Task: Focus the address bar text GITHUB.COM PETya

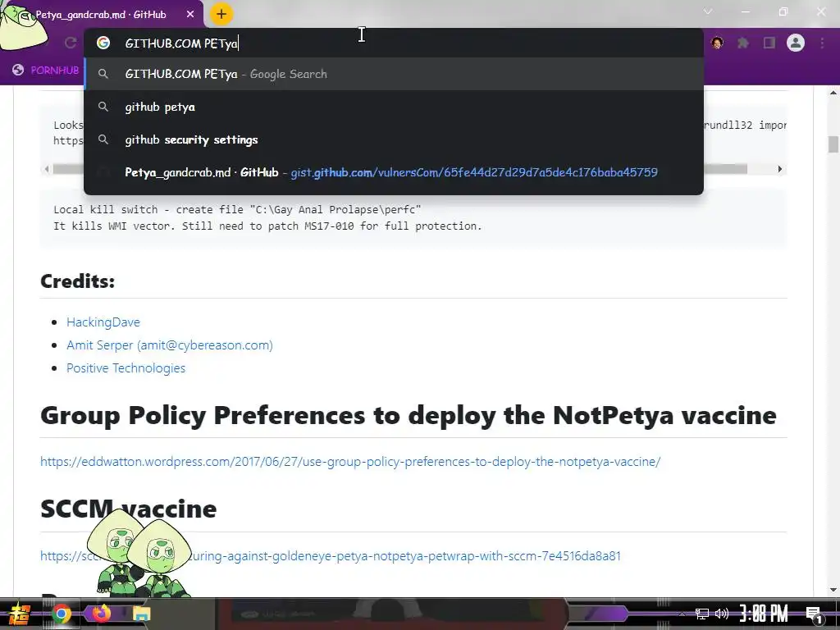Action: (x=181, y=43)
